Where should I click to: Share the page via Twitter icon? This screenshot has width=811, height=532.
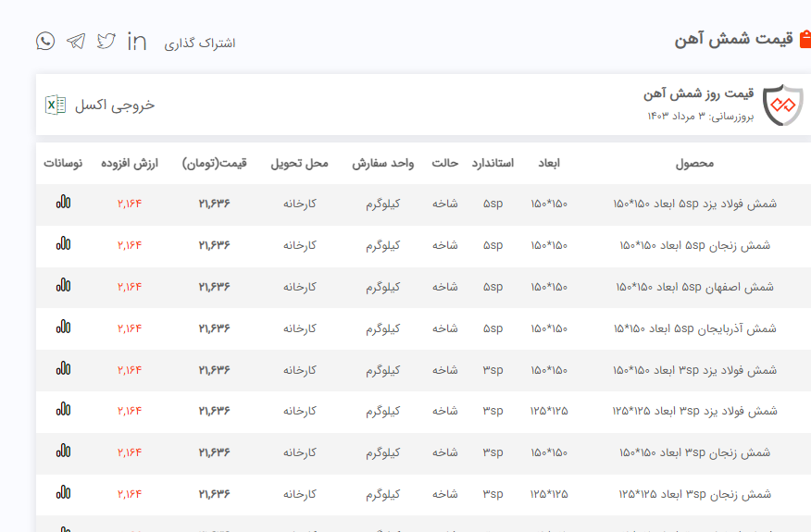[x=106, y=42]
